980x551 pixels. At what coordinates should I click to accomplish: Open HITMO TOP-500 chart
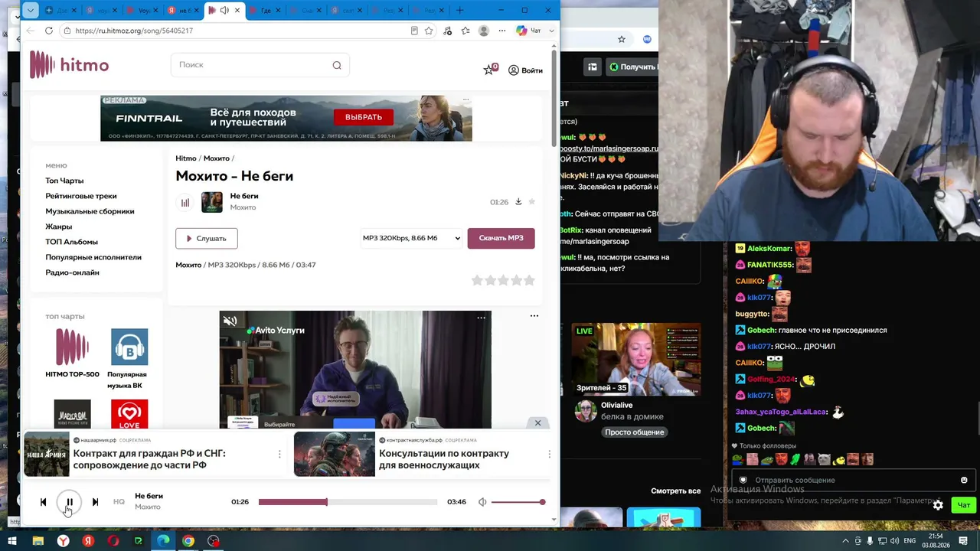click(x=72, y=354)
